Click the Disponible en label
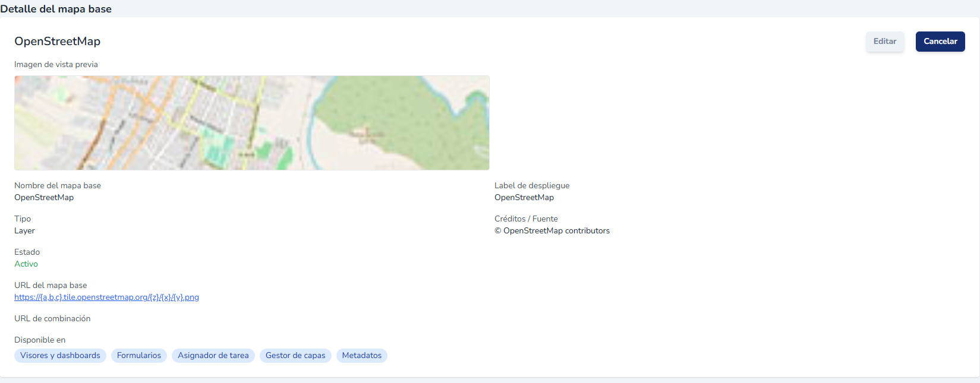The width and height of the screenshot is (980, 383). click(40, 340)
